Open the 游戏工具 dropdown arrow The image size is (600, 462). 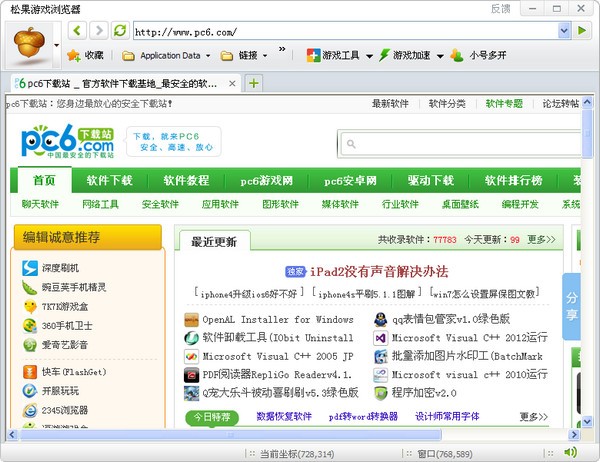(369, 56)
